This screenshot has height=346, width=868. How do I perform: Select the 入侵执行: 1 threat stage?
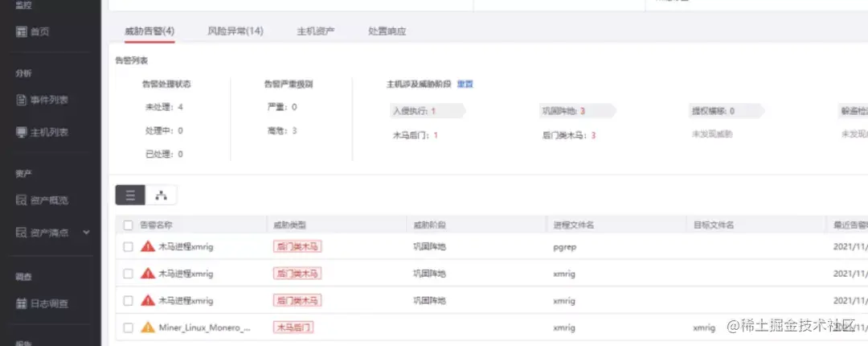(428, 111)
